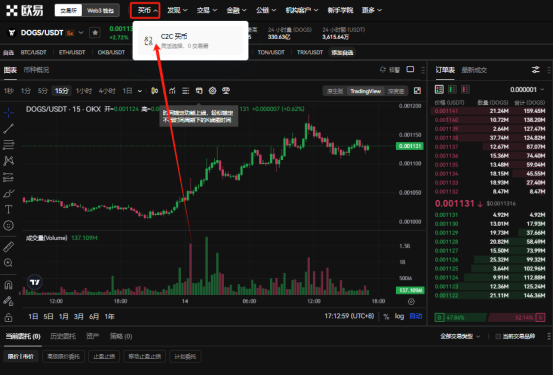Select the 4小时 timeframe
The width and height of the screenshot is (553, 375).
(107, 91)
